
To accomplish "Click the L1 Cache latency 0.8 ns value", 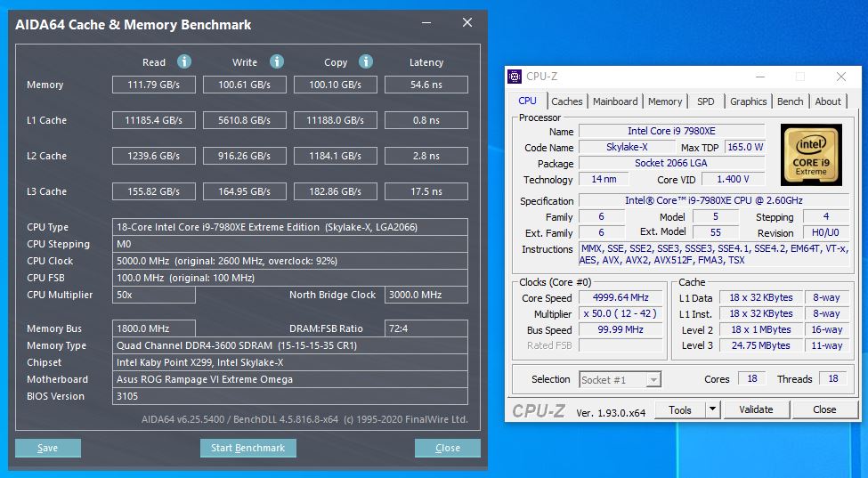I will (426, 120).
